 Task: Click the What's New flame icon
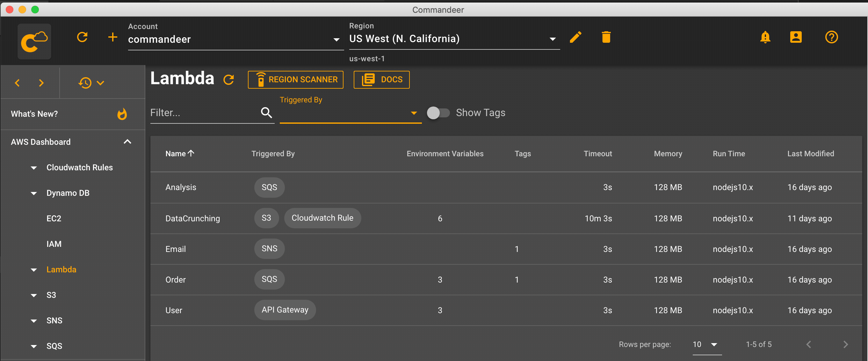coord(122,114)
